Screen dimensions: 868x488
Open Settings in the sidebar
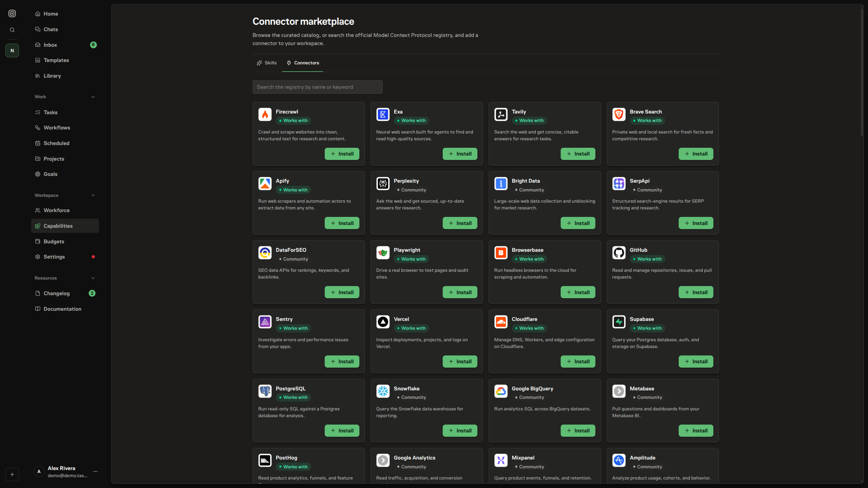click(65, 257)
